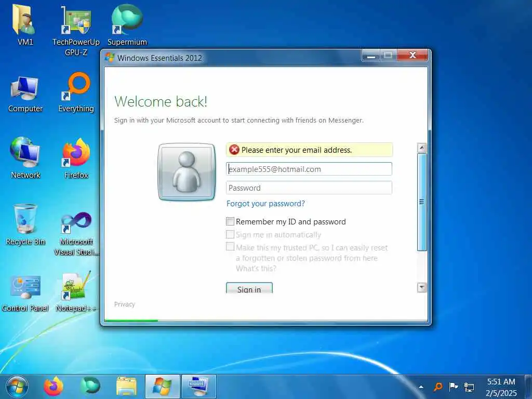532x399 pixels.
Task: Click the network tray icon
Action: 469,387
